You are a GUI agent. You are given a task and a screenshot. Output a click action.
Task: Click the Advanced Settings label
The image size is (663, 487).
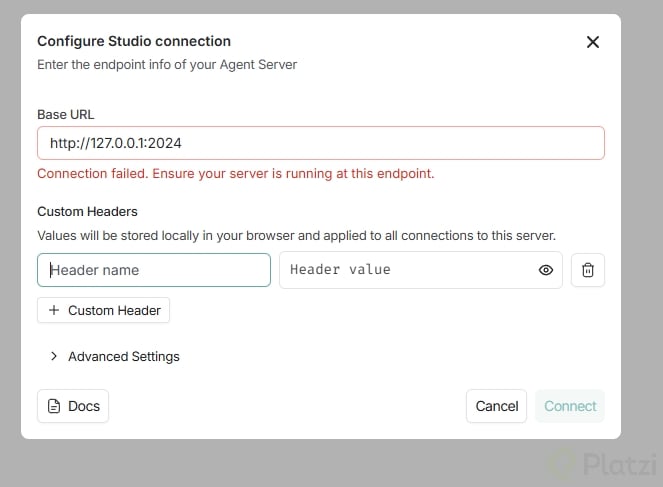pyautogui.click(x=124, y=356)
